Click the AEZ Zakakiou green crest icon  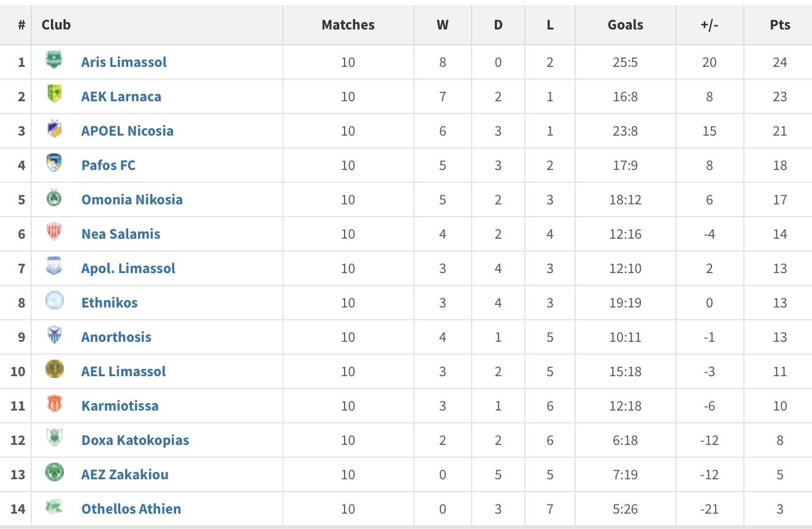click(x=54, y=473)
